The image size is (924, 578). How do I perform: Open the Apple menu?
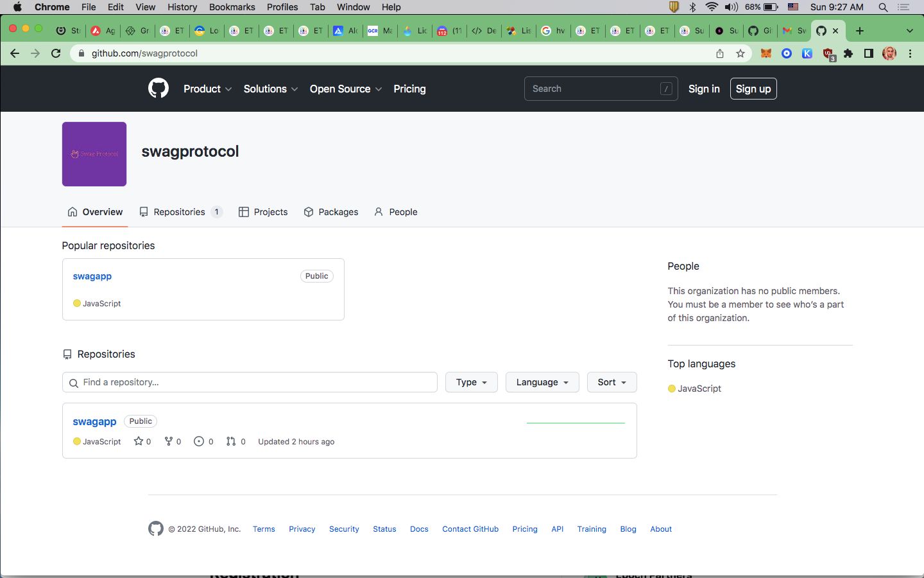17,7
